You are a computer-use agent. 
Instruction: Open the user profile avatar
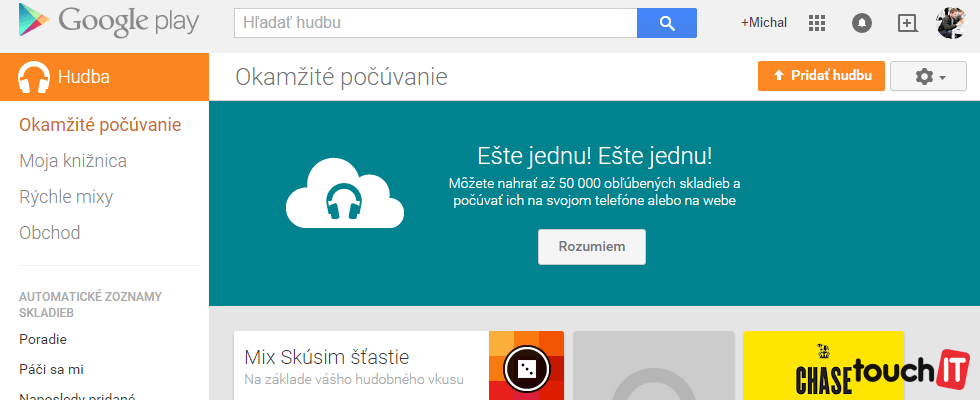[x=950, y=22]
